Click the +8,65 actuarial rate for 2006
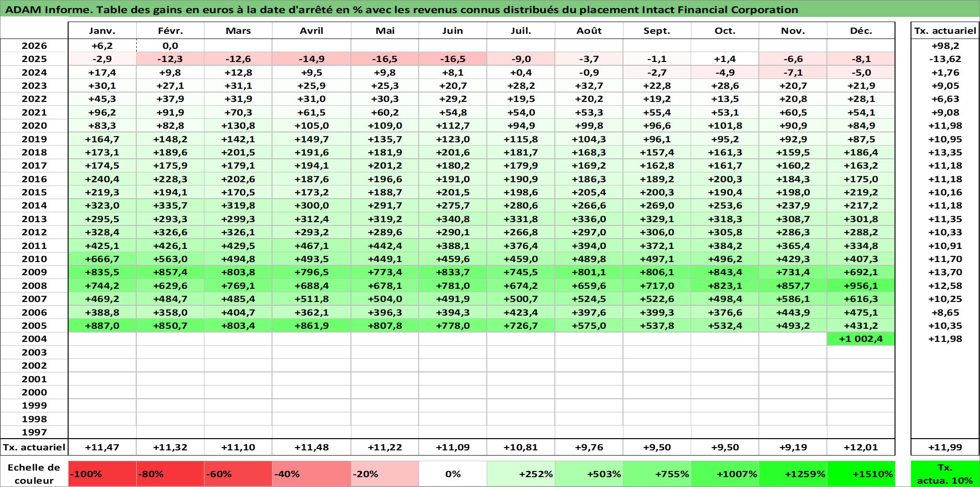The height and width of the screenshot is (487, 980). coord(945,312)
